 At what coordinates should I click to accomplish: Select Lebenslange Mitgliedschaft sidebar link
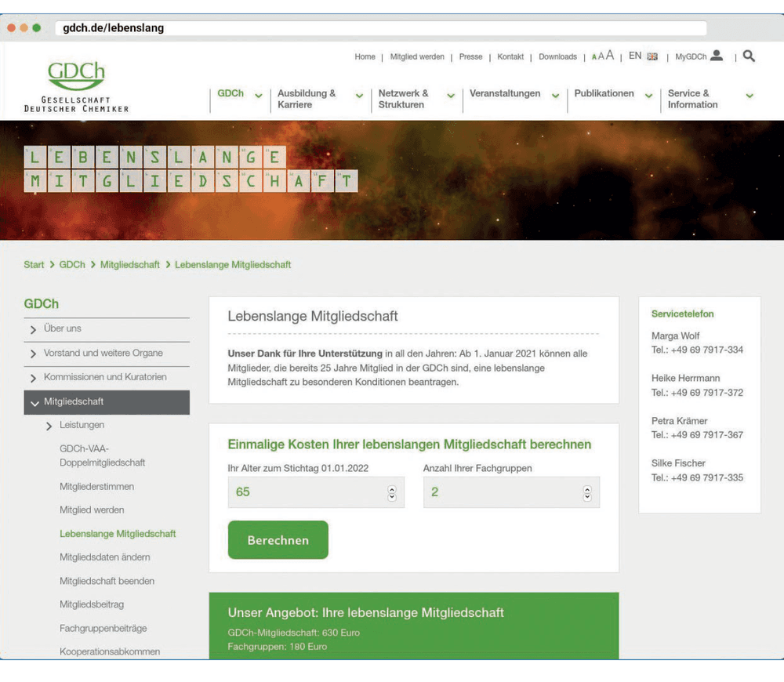click(118, 534)
